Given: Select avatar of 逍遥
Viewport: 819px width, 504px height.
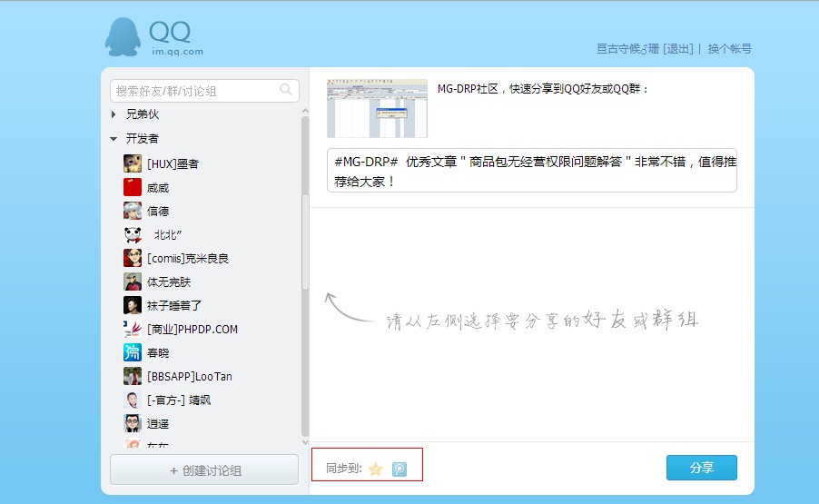Looking at the screenshot, I should tap(133, 423).
